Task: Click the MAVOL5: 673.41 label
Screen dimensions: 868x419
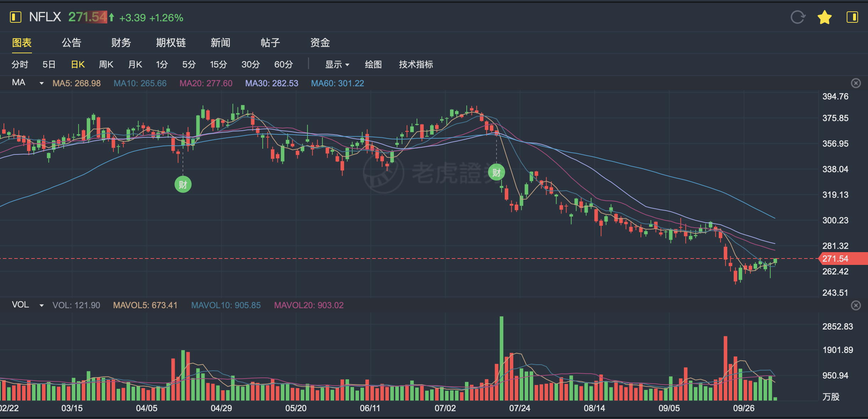Action: click(145, 305)
